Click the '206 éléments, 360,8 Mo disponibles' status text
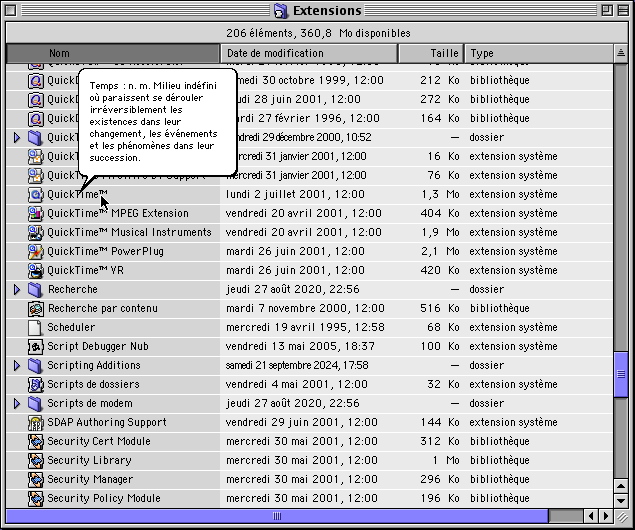Viewport: 635px width, 530px height. point(318,33)
